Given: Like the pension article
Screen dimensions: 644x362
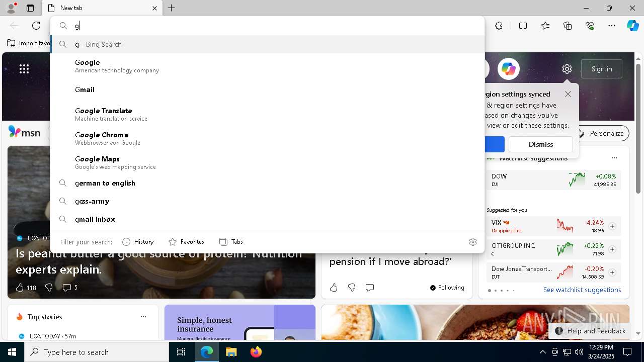Looking at the screenshot, I should point(334,288).
